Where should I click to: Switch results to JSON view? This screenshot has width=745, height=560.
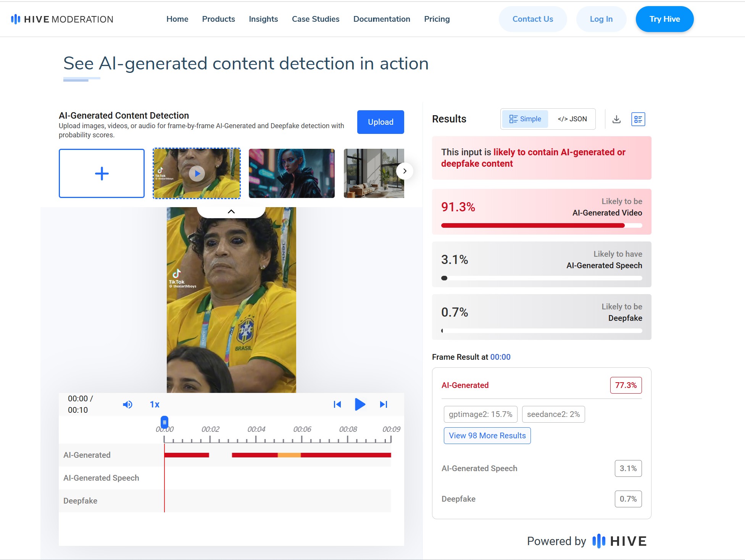572,119
